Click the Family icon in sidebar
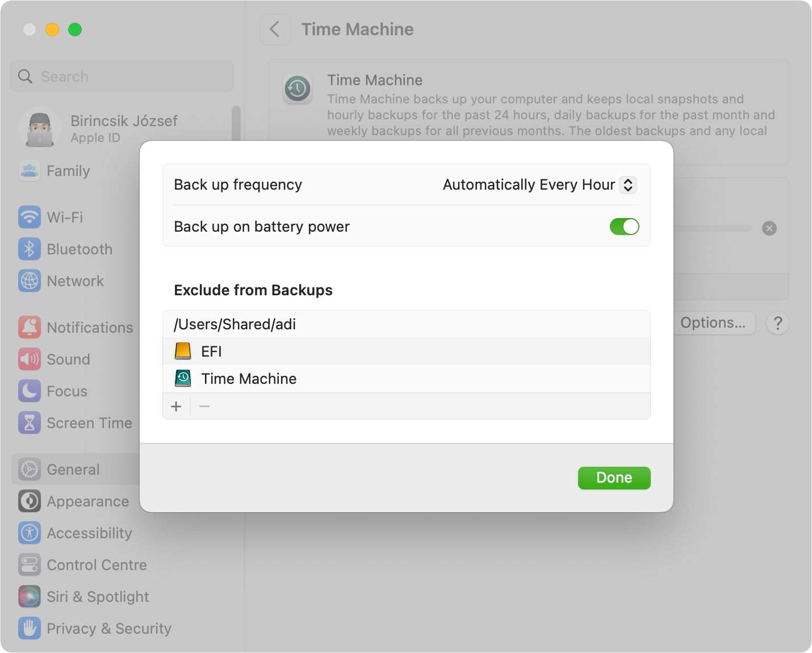812x653 pixels. (x=30, y=170)
